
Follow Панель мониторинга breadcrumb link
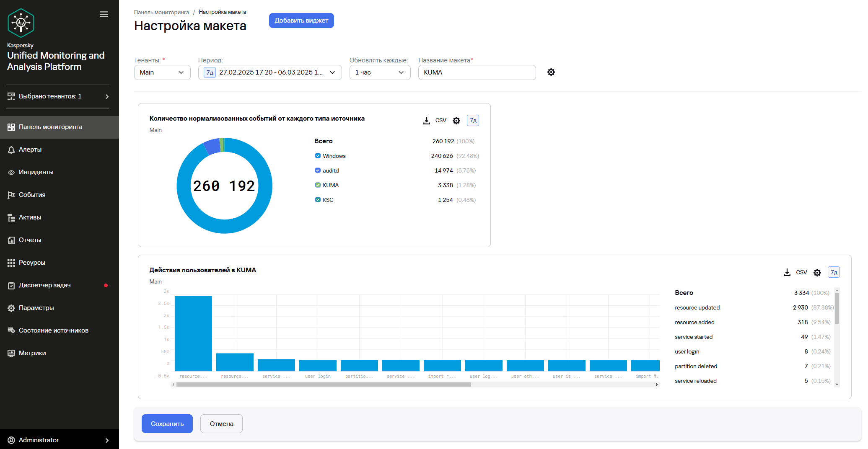161,12
